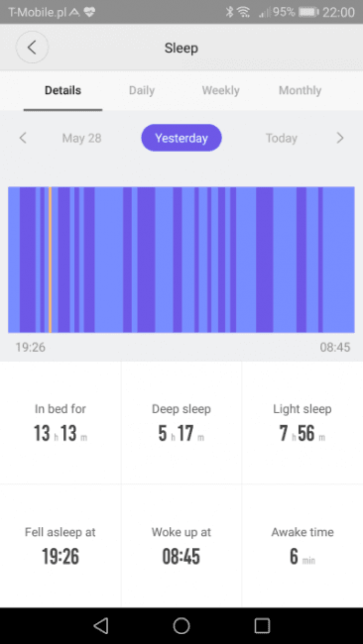Go to previous day with left chevron
This screenshot has height=644, width=363.
[x=23, y=138]
